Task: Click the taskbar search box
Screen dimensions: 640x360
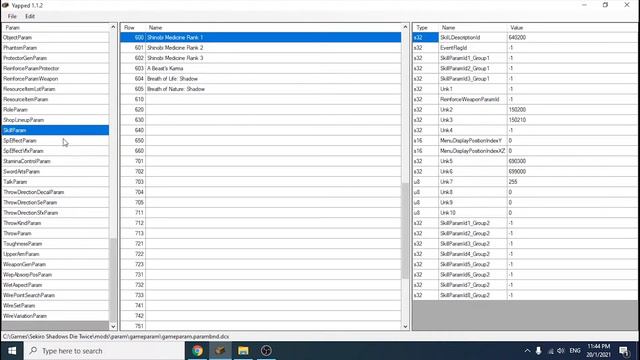Action: click(x=104, y=351)
